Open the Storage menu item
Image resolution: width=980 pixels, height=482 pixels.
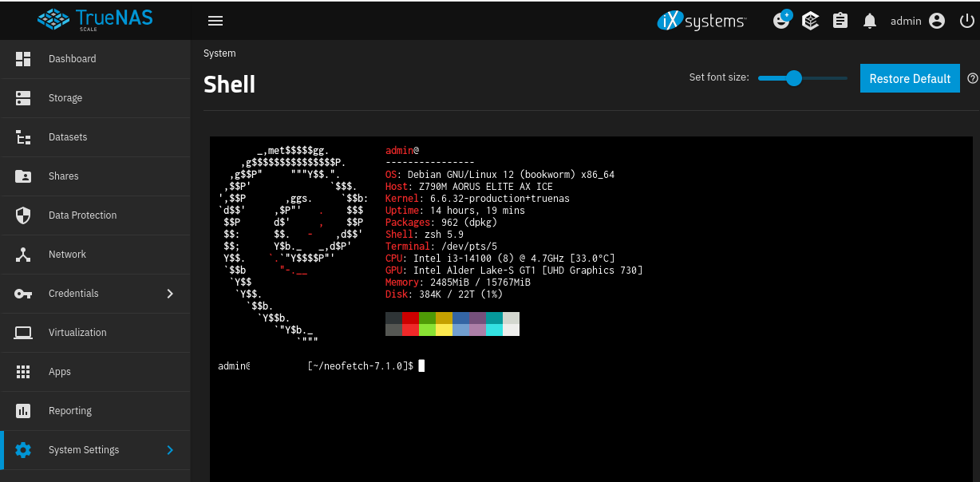[x=96, y=97]
